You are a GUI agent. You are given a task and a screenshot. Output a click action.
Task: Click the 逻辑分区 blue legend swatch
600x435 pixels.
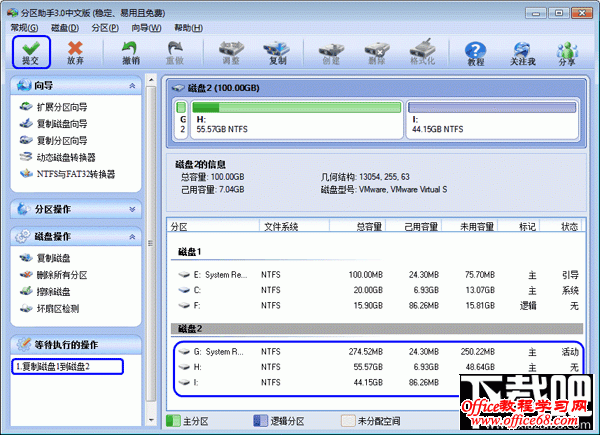[261, 421]
